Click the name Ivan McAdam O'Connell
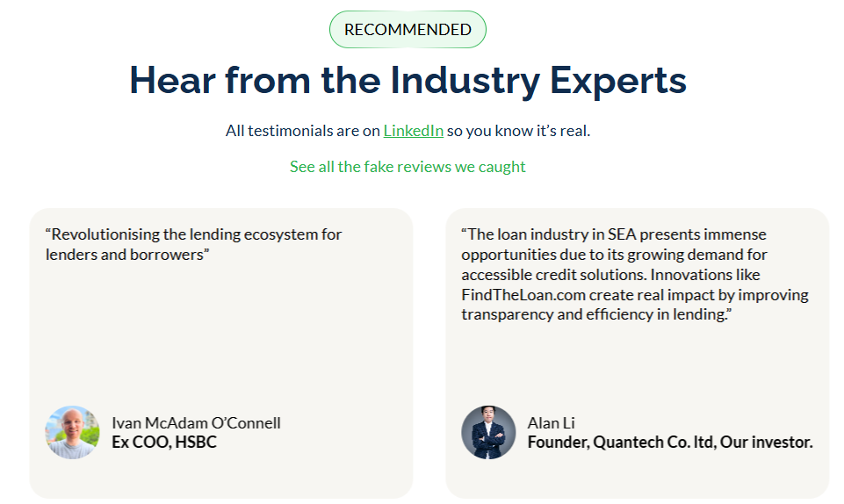This screenshot has height=504, width=844. point(196,422)
